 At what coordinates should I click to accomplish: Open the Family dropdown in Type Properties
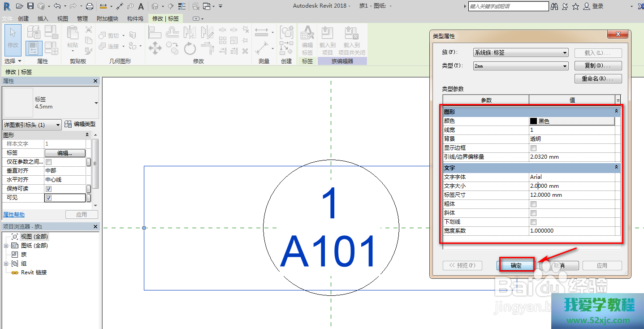pyautogui.click(x=520, y=52)
